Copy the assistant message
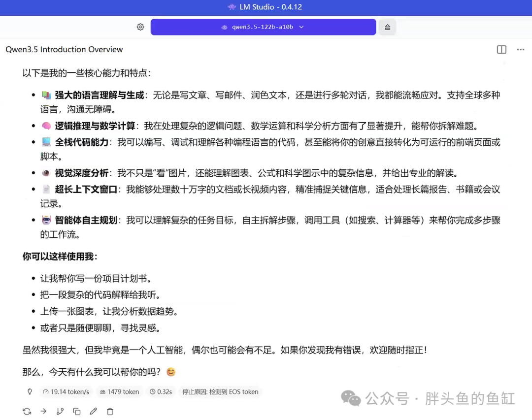Screen dimensions: 532x420 tap(77, 412)
